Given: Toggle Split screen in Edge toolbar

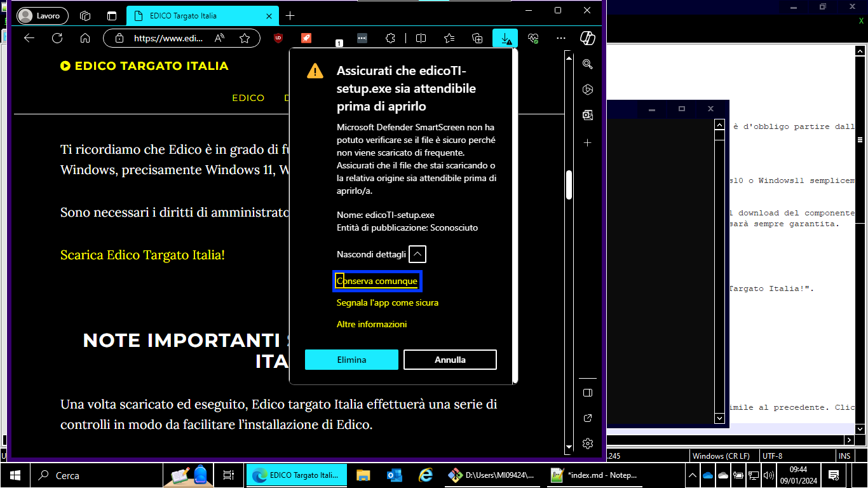Looking at the screenshot, I should click(x=421, y=38).
